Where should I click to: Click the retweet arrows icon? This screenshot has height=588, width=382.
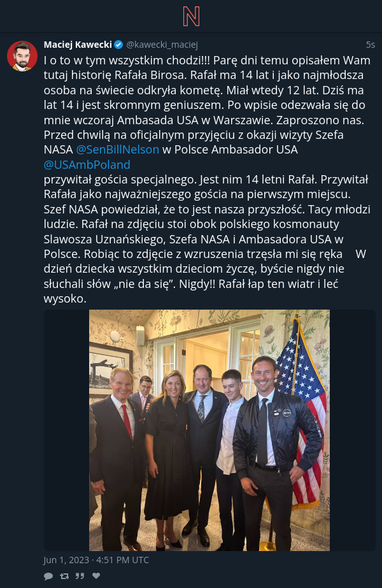click(x=64, y=576)
